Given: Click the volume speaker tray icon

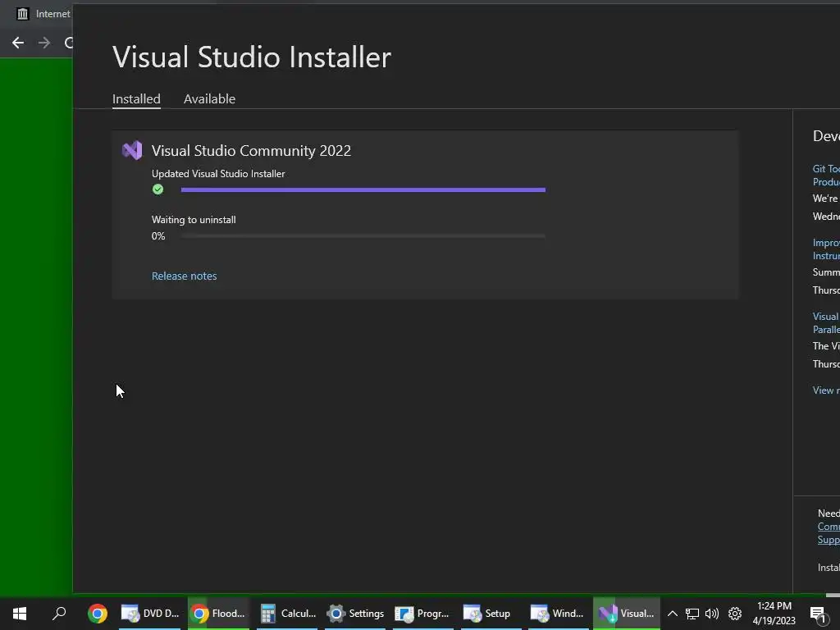Looking at the screenshot, I should [x=712, y=614].
